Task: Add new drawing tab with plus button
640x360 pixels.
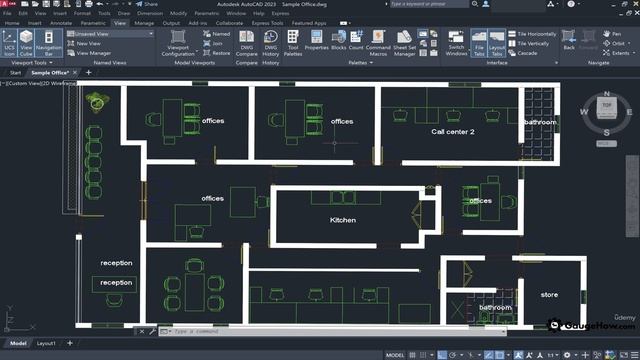Action: (89, 73)
